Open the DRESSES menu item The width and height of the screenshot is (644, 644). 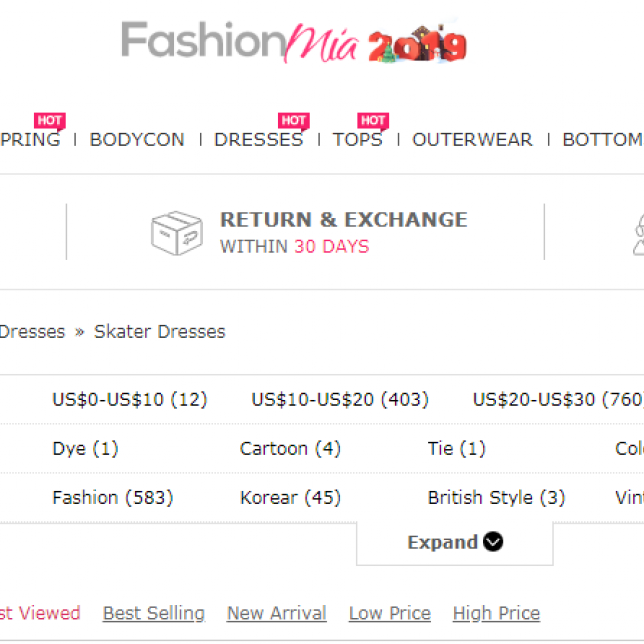point(259,140)
